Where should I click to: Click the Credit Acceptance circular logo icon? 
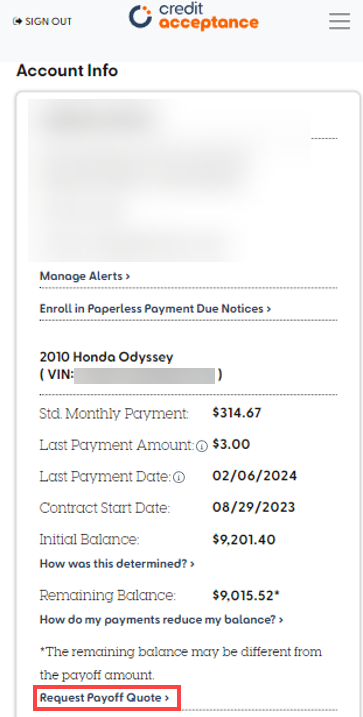[x=140, y=16]
